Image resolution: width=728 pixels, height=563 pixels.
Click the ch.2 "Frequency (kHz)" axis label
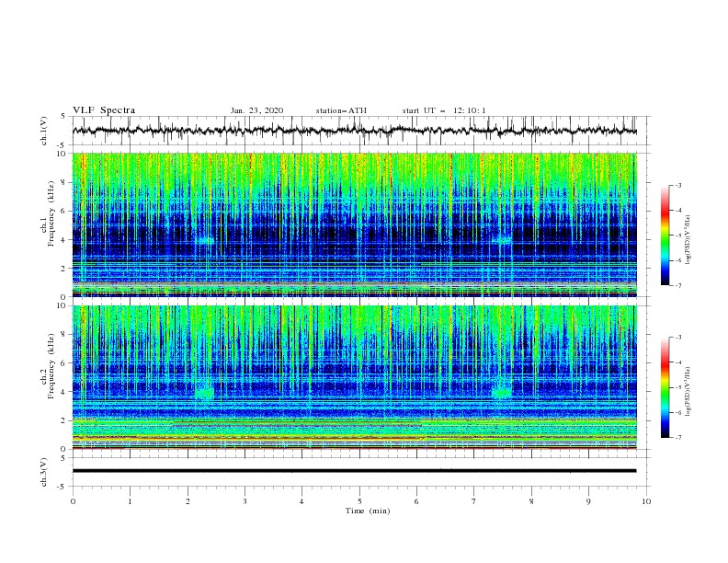coord(51,366)
